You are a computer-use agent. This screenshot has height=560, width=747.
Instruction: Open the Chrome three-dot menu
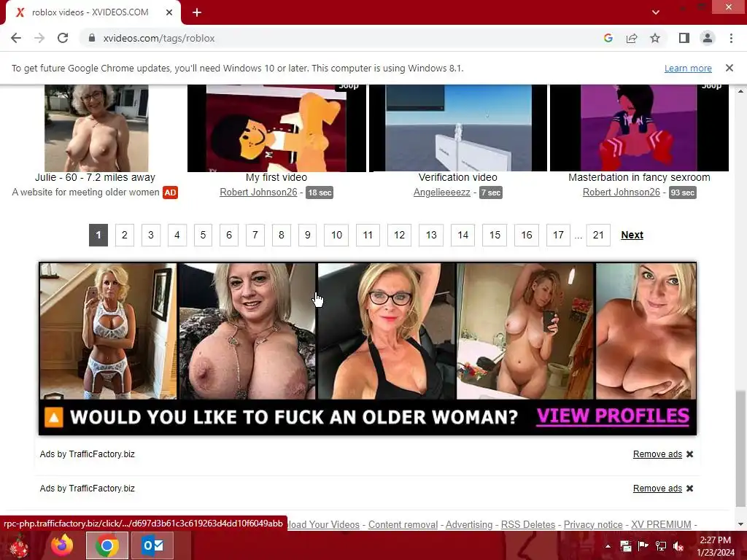point(731,38)
